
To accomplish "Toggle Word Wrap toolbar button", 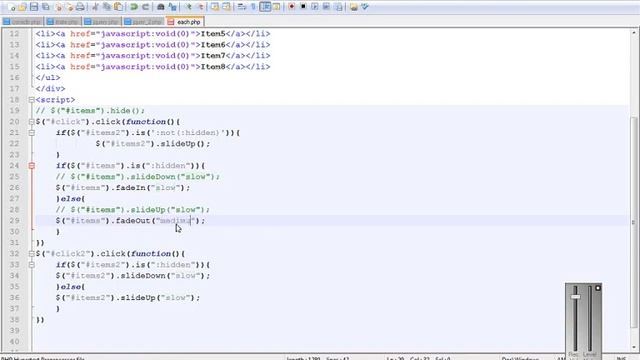I will point(242,7).
